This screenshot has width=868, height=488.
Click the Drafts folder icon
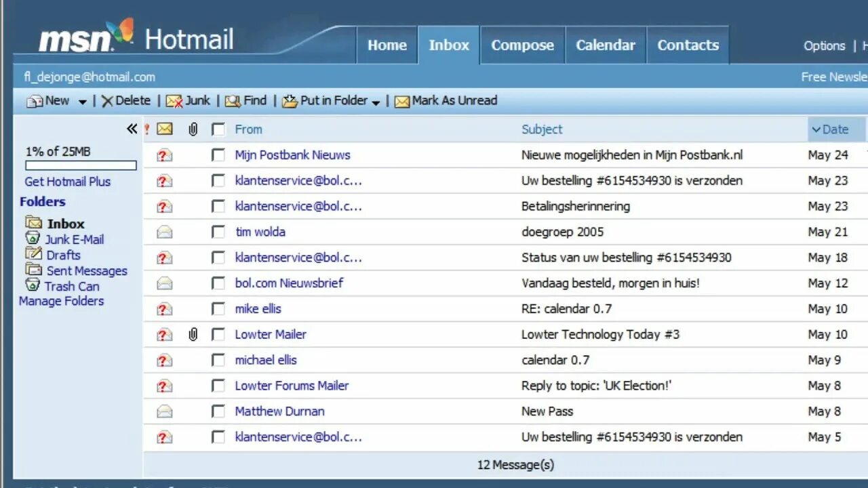coord(34,253)
